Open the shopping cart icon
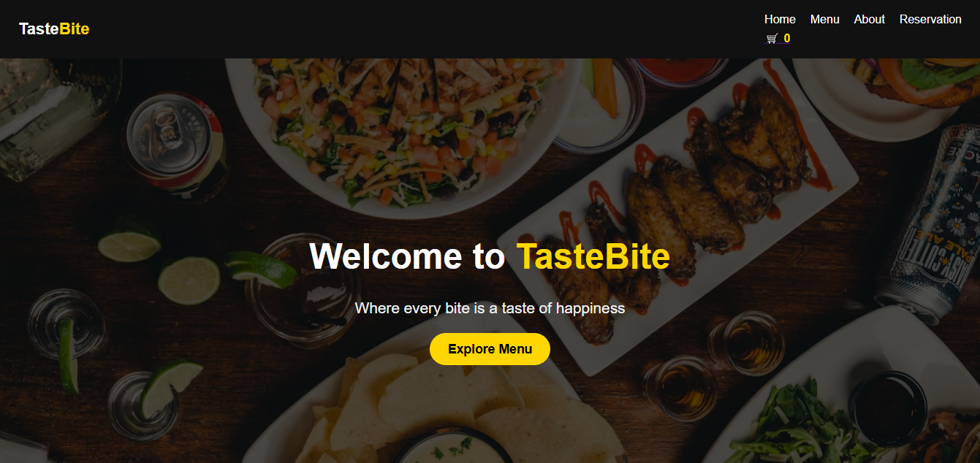This screenshot has height=463, width=980. click(772, 39)
